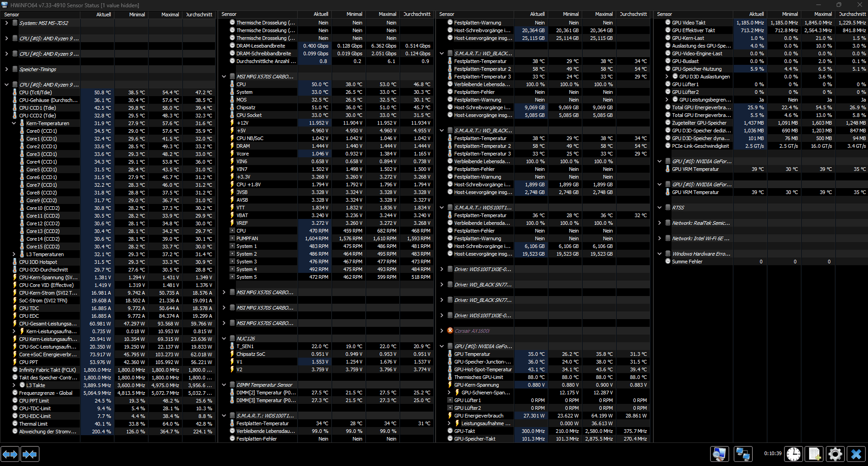
Task: Click fourth panel's Durchschnitt column header
Action: point(851,15)
